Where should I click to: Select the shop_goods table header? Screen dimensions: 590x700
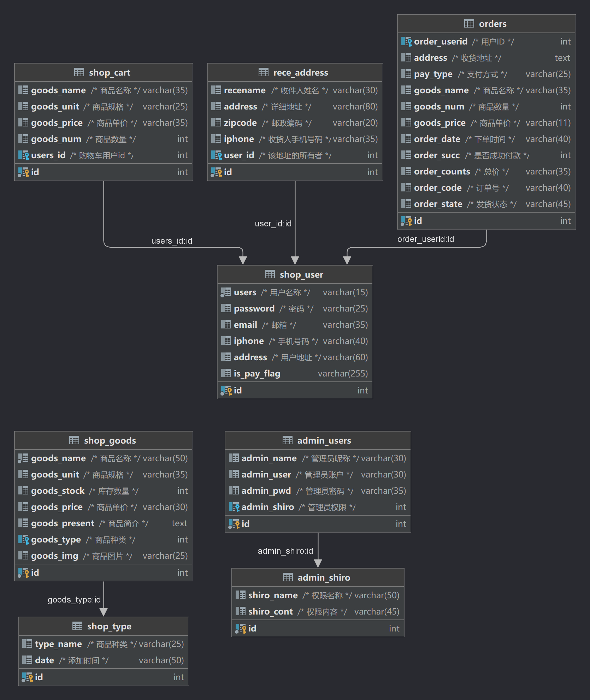pos(104,440)
